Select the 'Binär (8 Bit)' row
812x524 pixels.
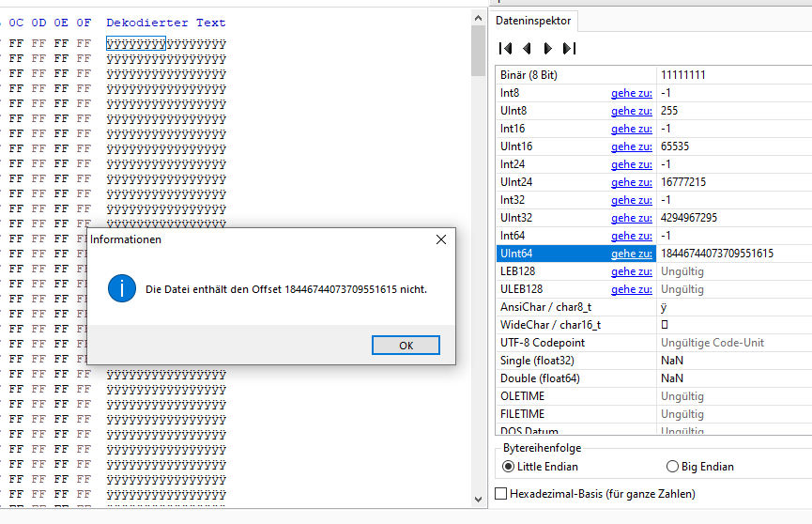coord(653,75)
